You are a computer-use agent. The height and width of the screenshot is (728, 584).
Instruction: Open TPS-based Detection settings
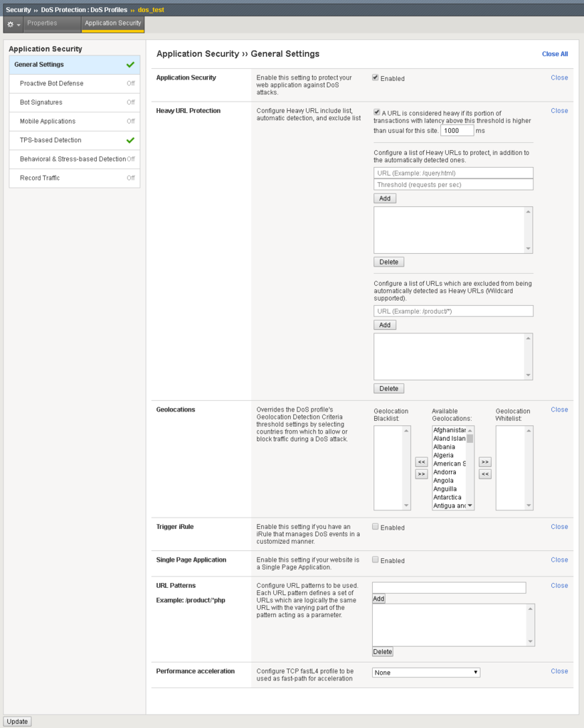point(75,140)
